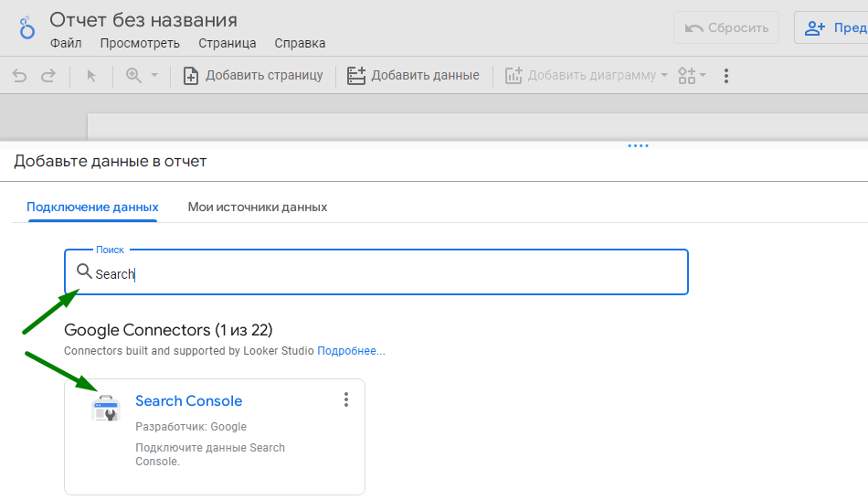
Task: Click into the Поиск search field
Action: (x=376, y=272)
